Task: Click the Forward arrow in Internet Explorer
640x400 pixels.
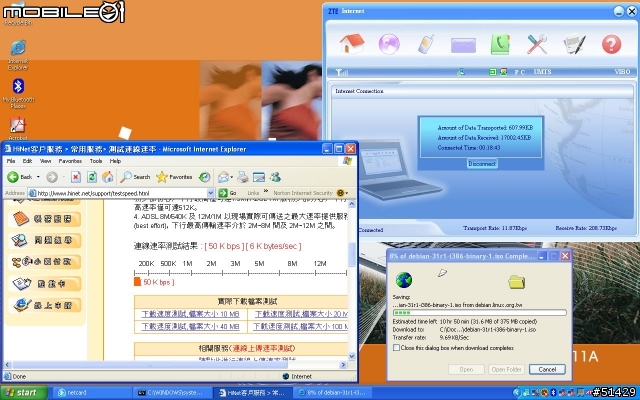Action: tap(51, 177)
